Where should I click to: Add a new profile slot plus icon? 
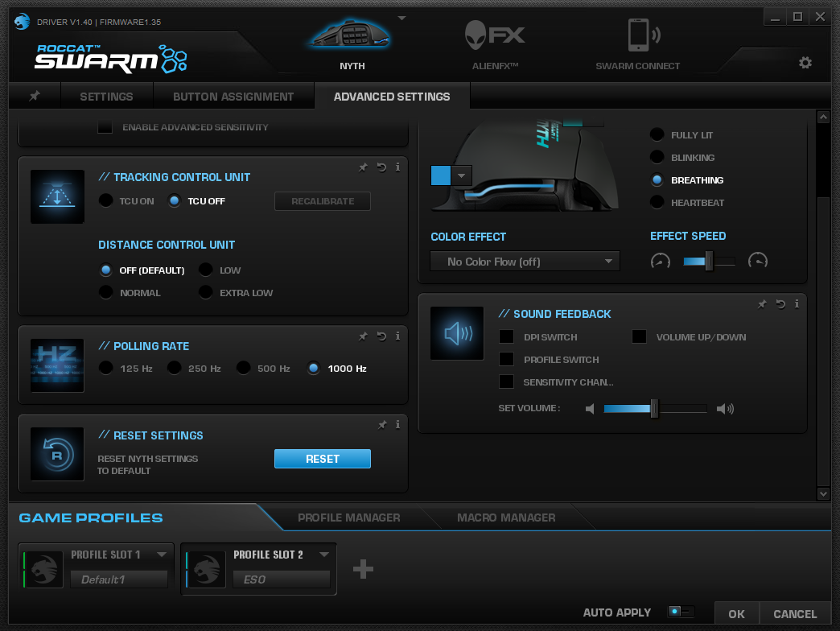[363, 569]
